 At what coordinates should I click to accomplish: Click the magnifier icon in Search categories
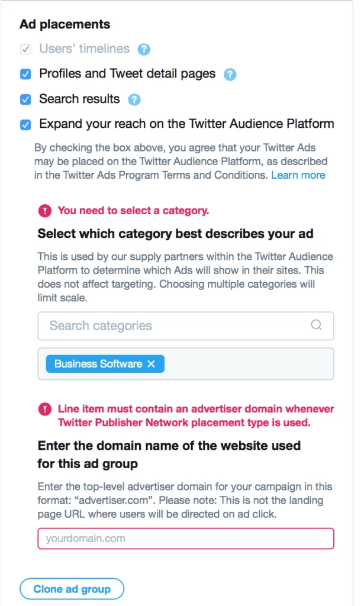(316, 325)
